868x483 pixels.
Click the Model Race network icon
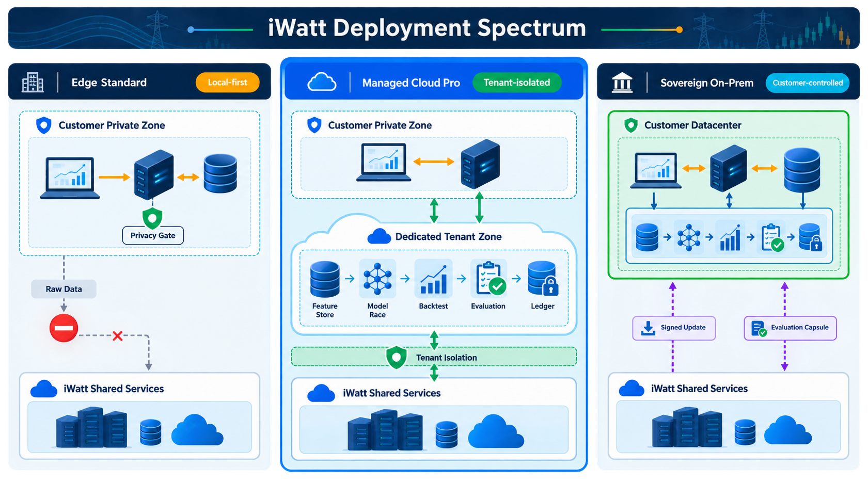[x=377, y=279]
